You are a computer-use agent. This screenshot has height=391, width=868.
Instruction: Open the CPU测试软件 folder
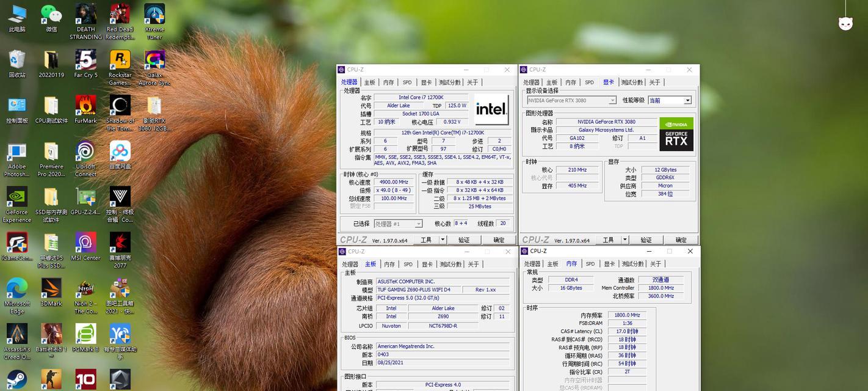(51, 110)
